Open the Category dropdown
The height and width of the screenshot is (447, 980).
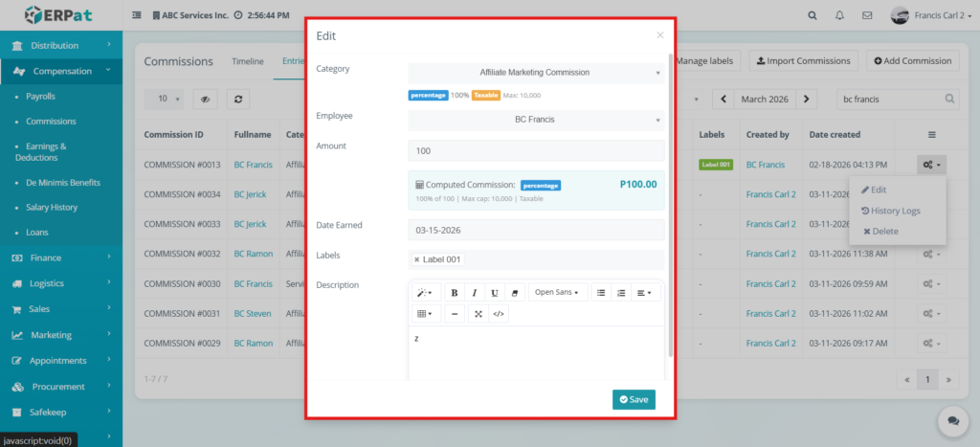tap(536, 73)
